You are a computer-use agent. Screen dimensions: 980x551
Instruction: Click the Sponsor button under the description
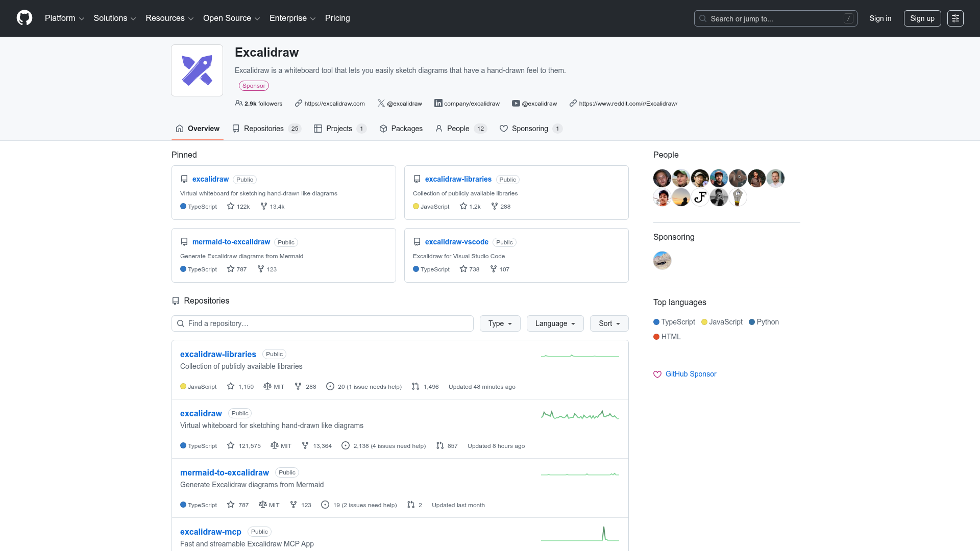254,86
